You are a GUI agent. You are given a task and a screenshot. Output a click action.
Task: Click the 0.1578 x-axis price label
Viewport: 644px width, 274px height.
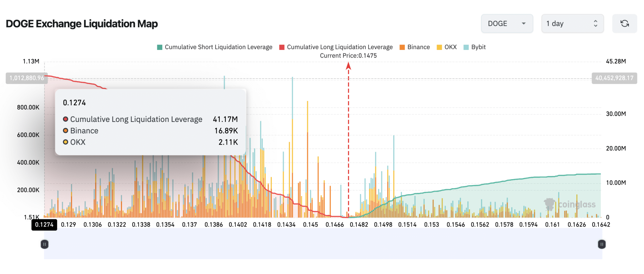click(504, 225)
